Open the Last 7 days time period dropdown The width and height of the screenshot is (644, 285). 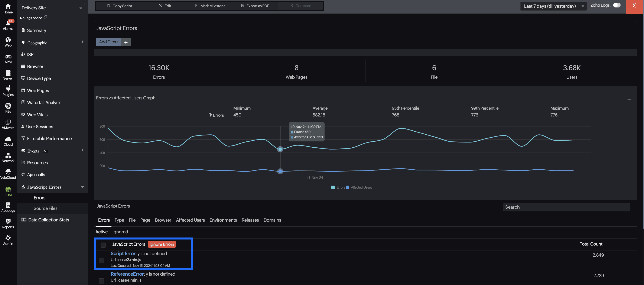[553, 6]
